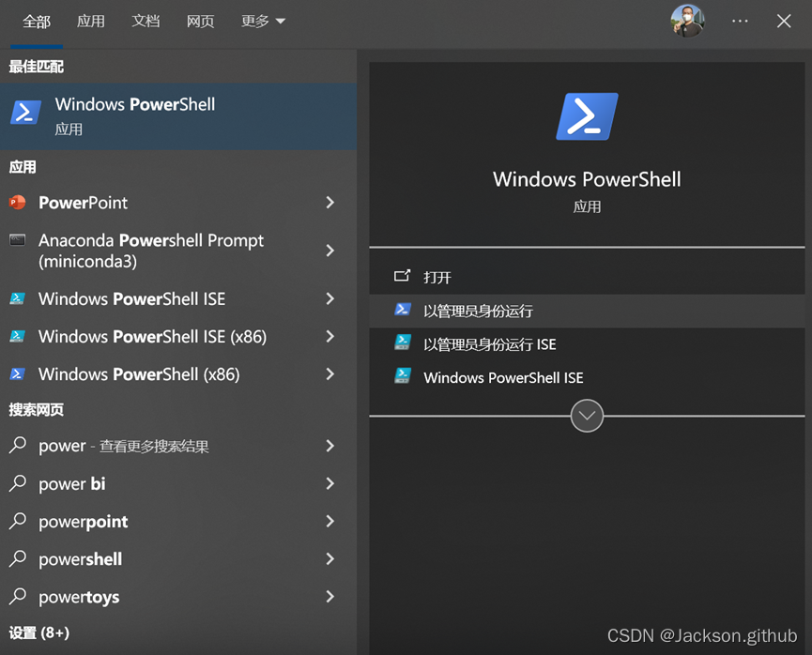Open the 更多 dropdown
The image size is (812, 655).
tap(263, 22)
